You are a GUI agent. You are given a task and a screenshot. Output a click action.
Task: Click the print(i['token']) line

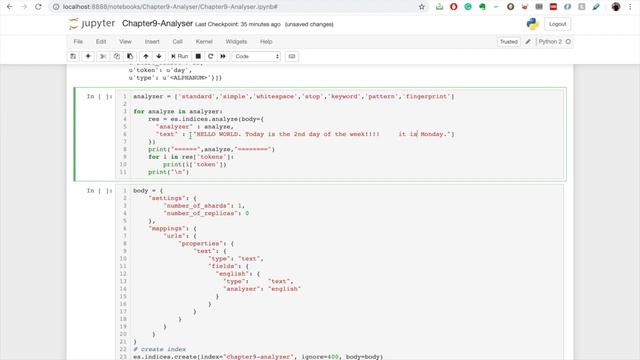[x=194, y=164]
